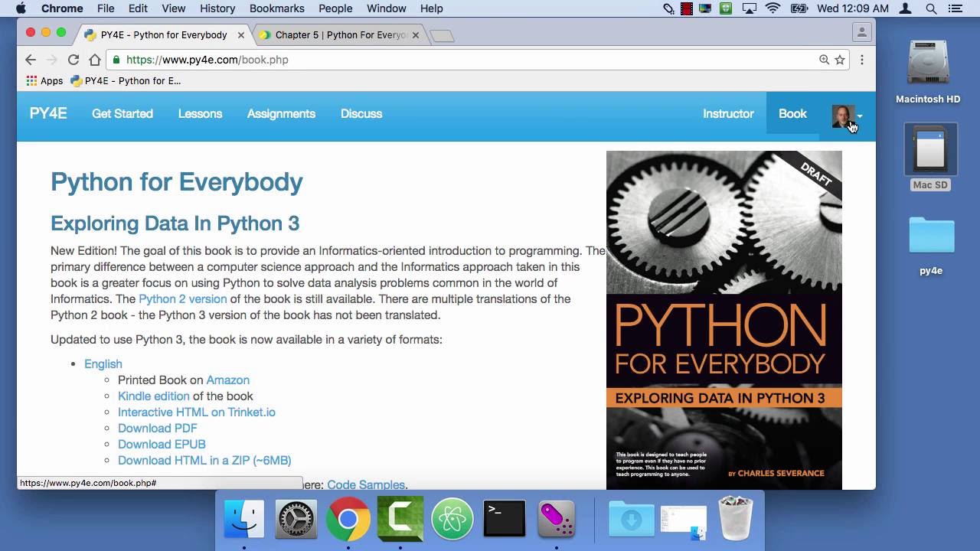Open the File menu

pyautogui.click(x=106, y=8)
